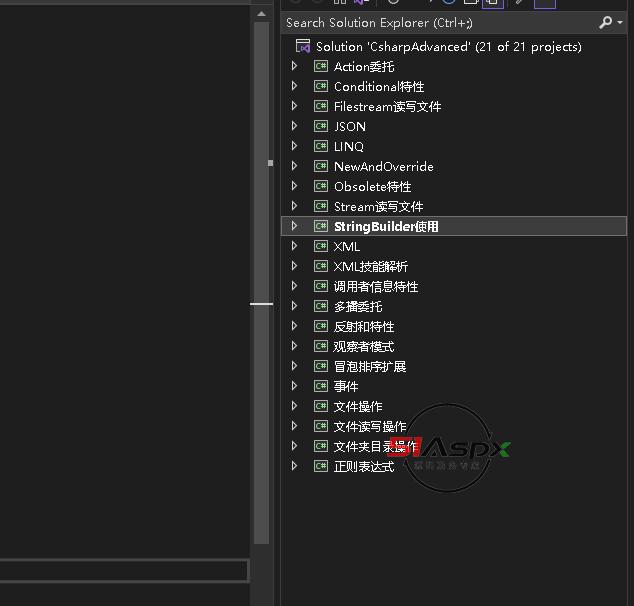Click the C# project icon for Obsolete特性
Viewport: 634px width, 606px height.
click(x=321, y=186)
